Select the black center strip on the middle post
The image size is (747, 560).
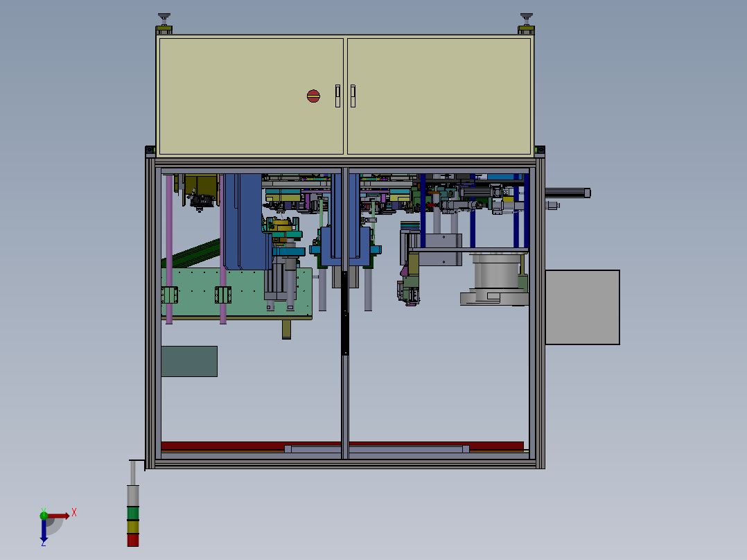pyautogui.click(x=345, y=313)
